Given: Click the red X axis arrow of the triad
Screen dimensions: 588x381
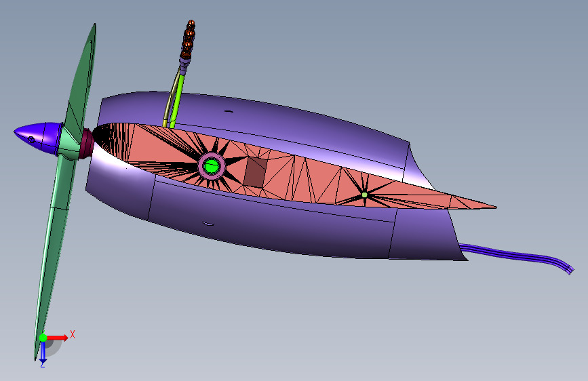Looking at the screenshot, I should [x=58, y=338].
